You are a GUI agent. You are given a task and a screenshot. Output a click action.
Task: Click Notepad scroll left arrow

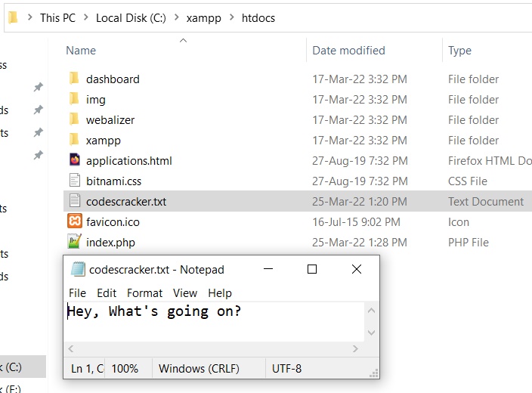click(71, 348)
